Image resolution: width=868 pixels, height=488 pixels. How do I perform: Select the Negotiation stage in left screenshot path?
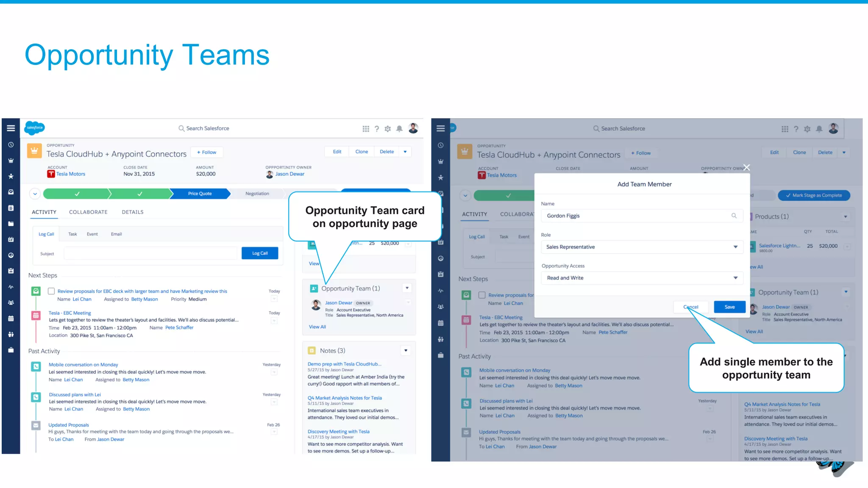[x=257, y=194]
